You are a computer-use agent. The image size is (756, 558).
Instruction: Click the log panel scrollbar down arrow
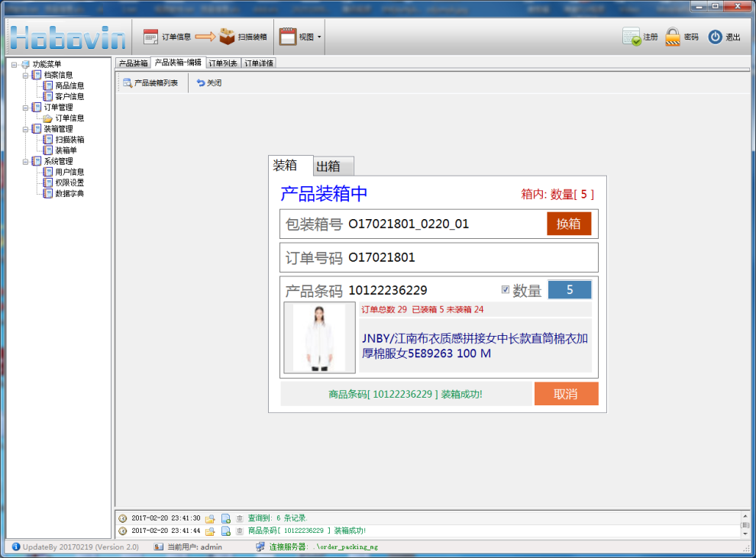[745, 534]
